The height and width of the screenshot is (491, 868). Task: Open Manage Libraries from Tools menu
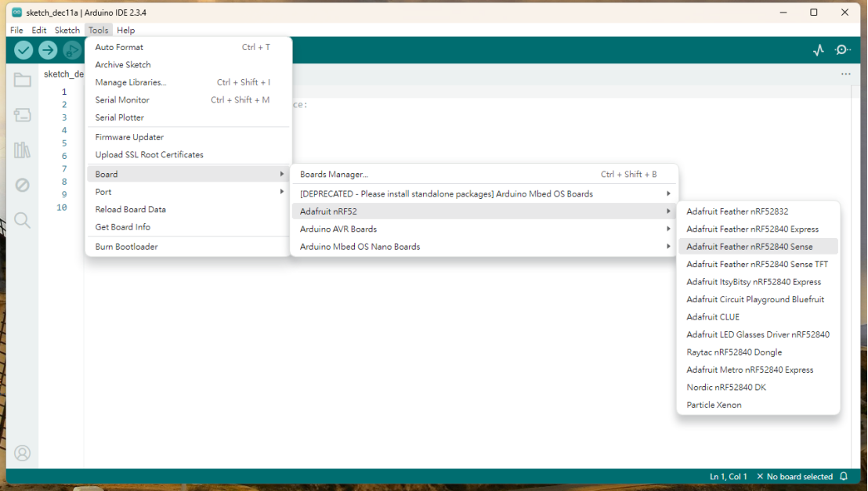(188, 82)
